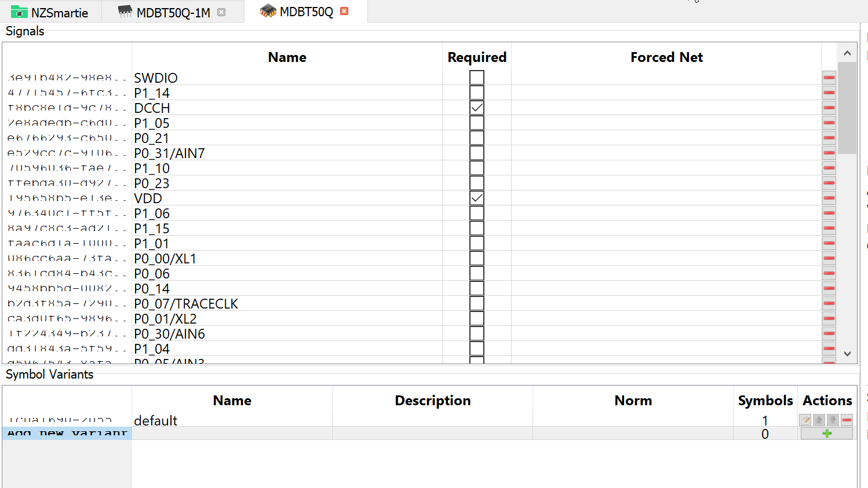Move the default variant down
The width and height of the screenshot is (868, 488).
833,420
